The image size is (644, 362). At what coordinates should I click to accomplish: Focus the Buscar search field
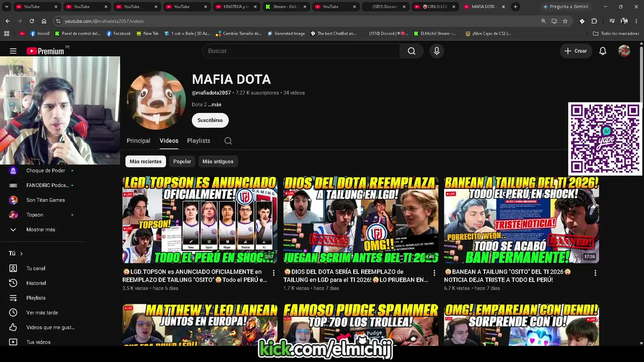tap(301, 51)
